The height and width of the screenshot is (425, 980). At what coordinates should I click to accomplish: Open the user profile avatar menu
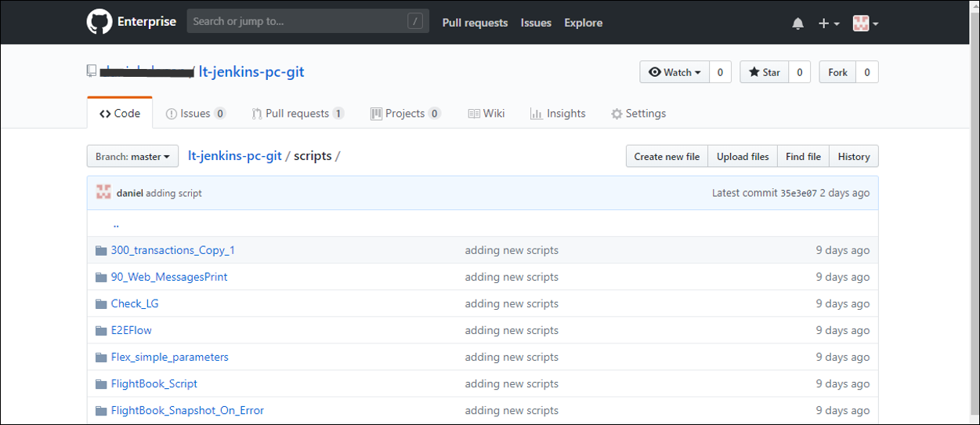point(865,24)
